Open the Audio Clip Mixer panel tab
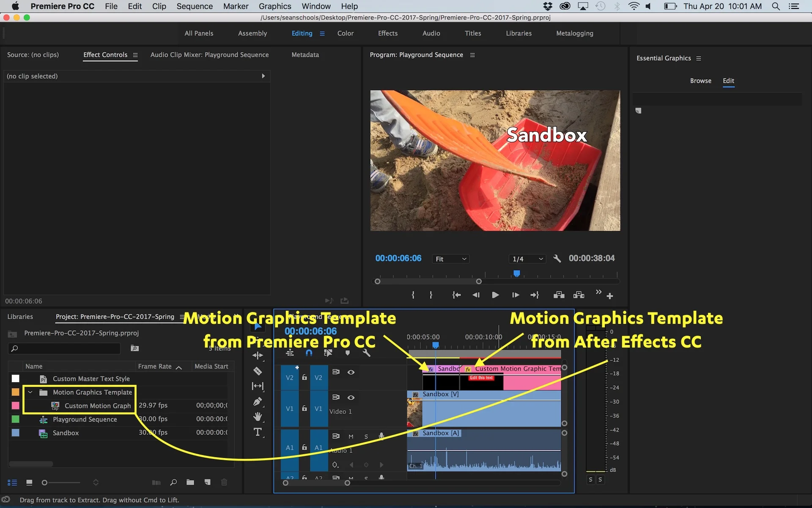 pyautogui.click(x=209, y=55)
